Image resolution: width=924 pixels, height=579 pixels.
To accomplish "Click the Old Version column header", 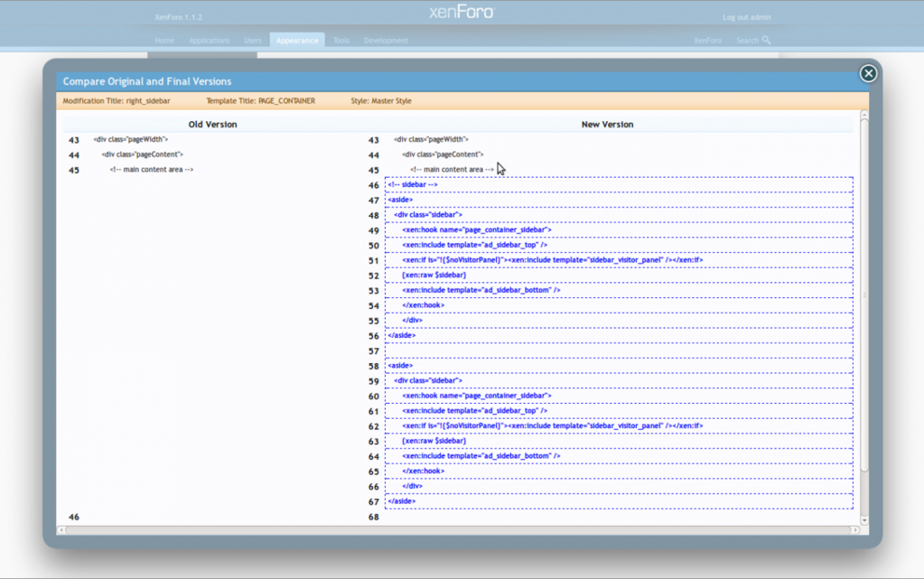I will (x=211, y=124).
